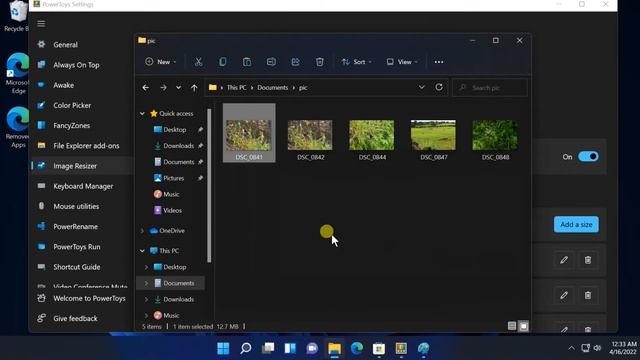The image size is (640, 360).
Task: Click the Add a size button
Action: [576, 224]
